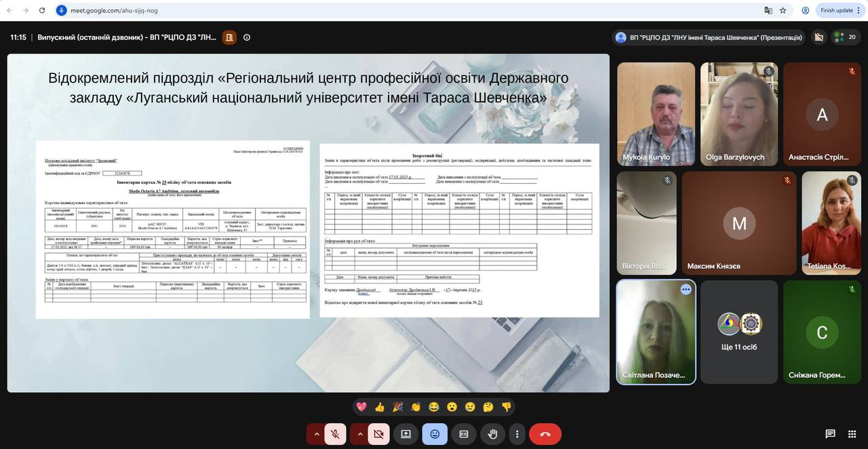Image resolution: width=868 pixels, height=449 pixels.
Task: Send the clapping hands reaction
Action: pos(416,407)
